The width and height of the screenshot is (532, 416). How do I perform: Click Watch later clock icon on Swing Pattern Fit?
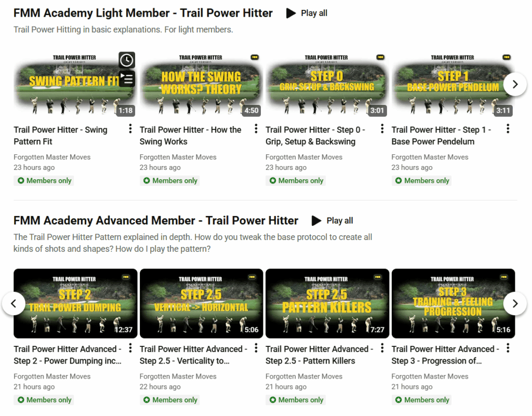[127, 60]
